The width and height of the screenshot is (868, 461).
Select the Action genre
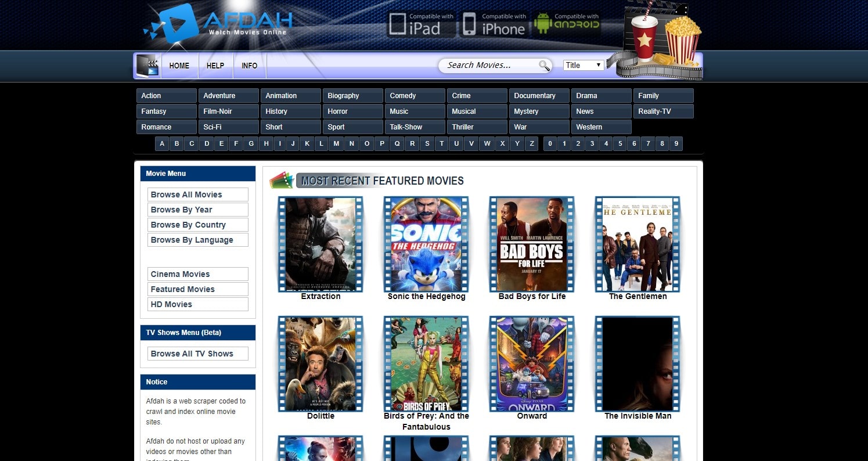pos(167,96)
